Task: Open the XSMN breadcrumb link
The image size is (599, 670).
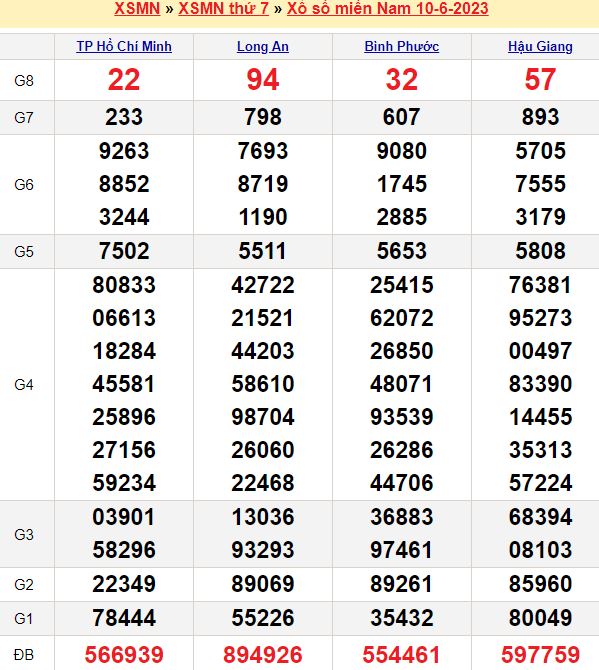Action: pos(137,8)
